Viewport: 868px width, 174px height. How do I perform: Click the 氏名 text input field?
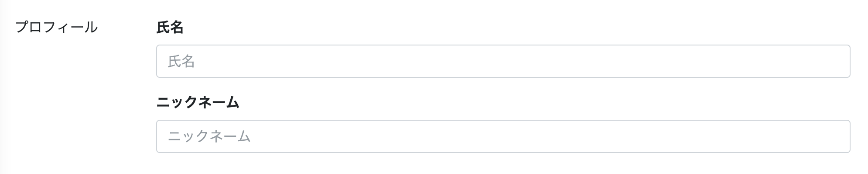tap(503, 61)
